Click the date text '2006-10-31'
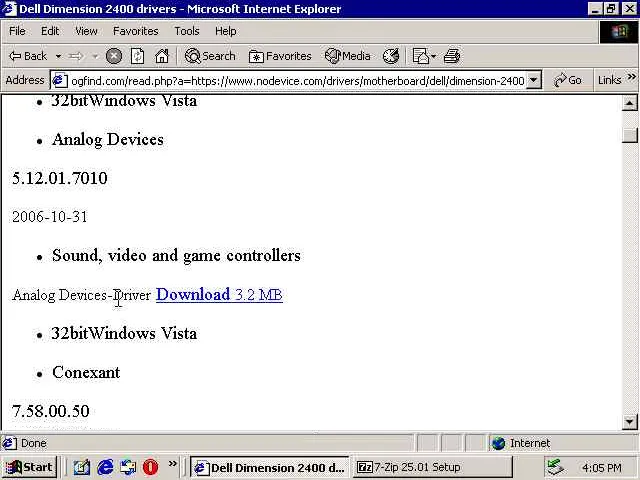Viewport: 640px width, 480px height. (x=49, y=217)
